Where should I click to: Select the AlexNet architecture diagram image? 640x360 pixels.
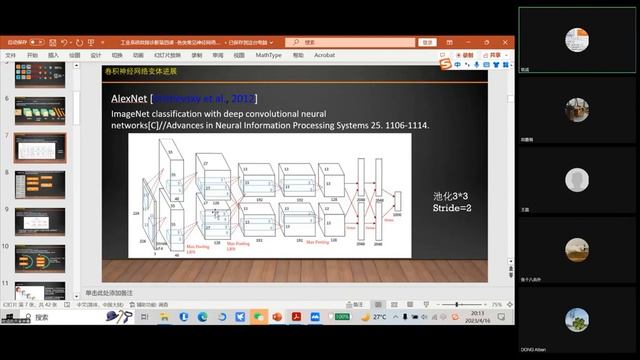pyautogui.click(x=270, y=196)
